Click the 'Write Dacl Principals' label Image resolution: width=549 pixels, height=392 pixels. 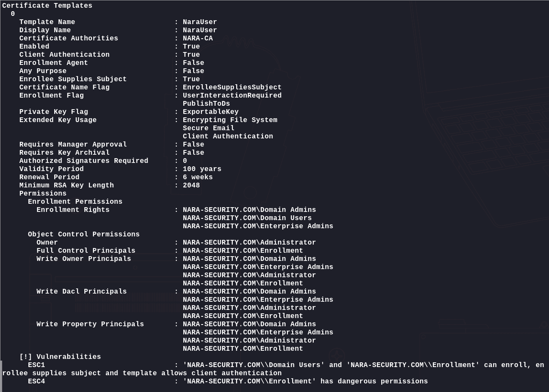pos(82,291)
